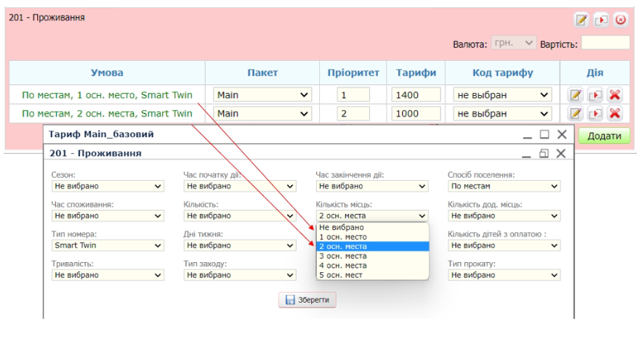Open the Тип номера Smart Twin dropdown

click(x=108, y=245)
